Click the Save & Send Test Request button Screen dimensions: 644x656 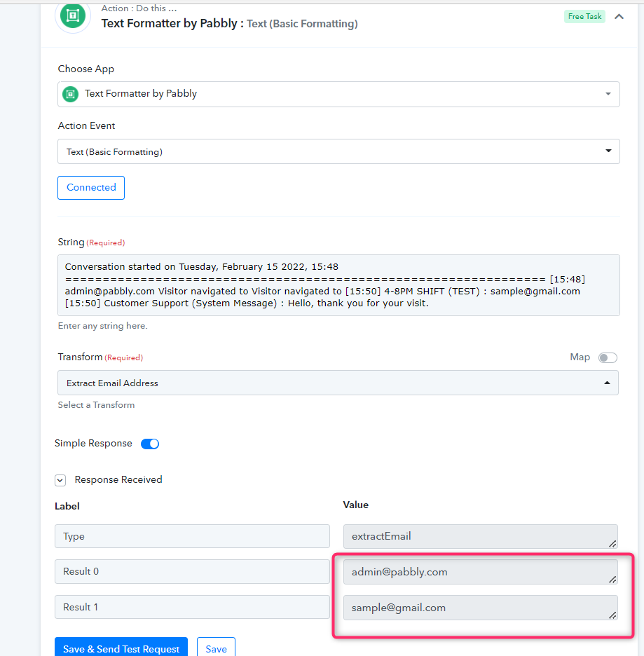click(x=121, y=648)
